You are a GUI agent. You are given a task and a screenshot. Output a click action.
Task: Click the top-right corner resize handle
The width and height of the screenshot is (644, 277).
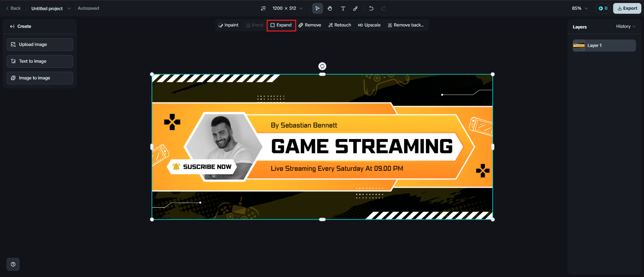(x=493, y=74)
